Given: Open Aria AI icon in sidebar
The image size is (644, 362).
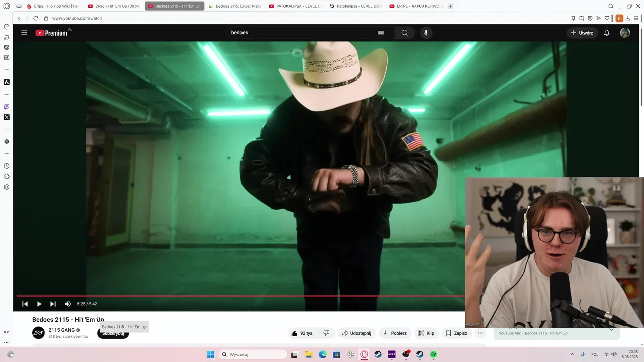Looking at the screenshot, I should [7, 82].
